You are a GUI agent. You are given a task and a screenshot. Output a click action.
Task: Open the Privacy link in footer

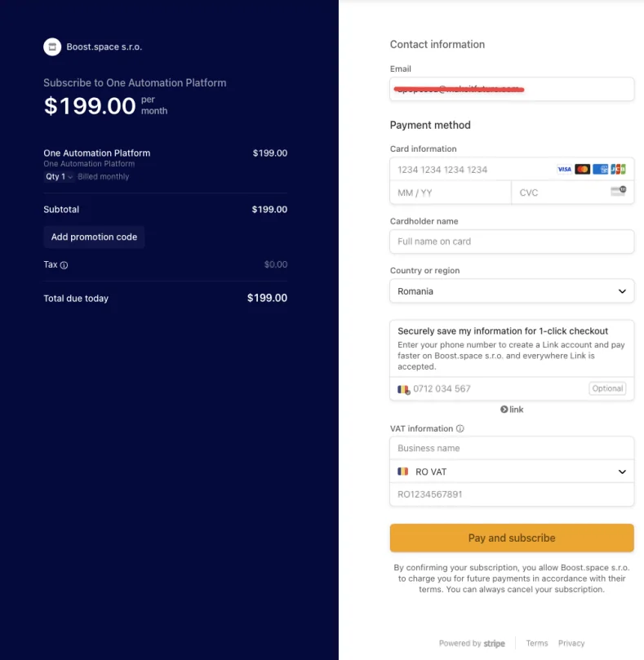point(571,643)
